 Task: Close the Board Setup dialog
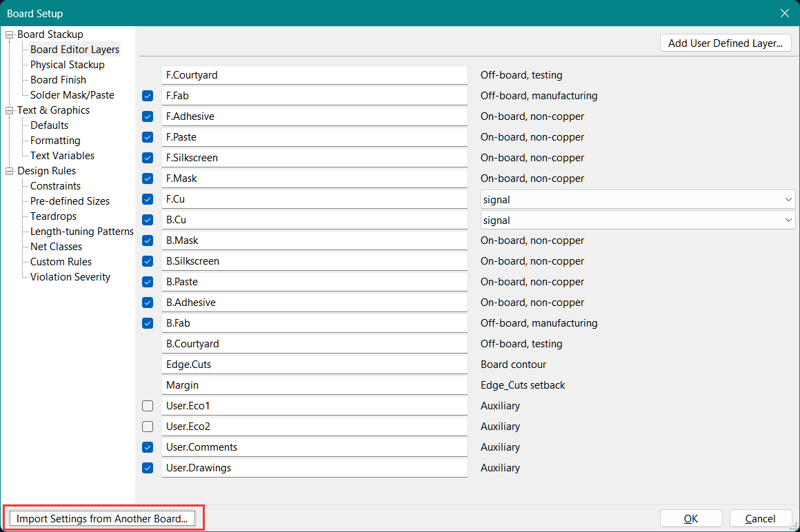coord(784,13)
